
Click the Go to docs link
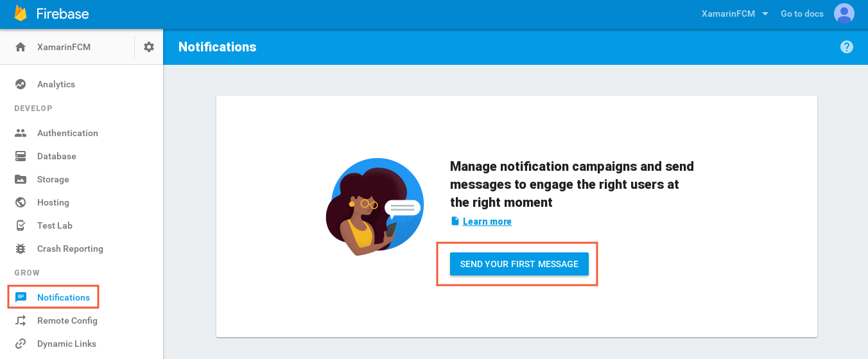[802, 13]
